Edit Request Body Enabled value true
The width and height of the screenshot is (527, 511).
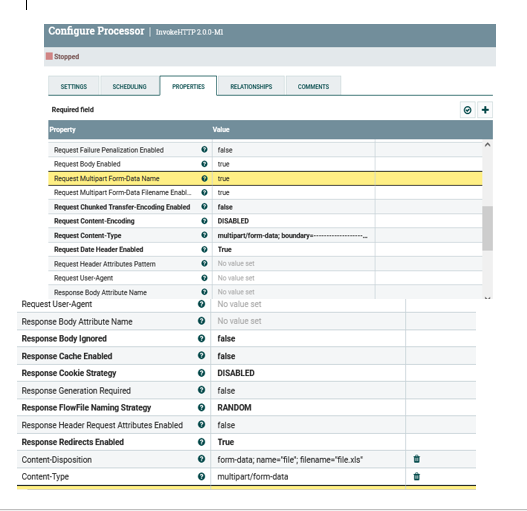point(293,164)
